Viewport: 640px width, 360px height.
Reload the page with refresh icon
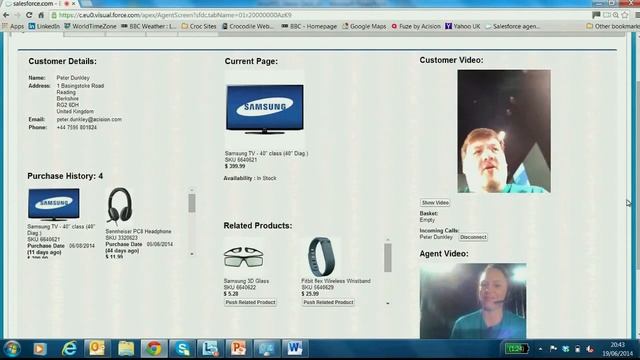(29, 15)
